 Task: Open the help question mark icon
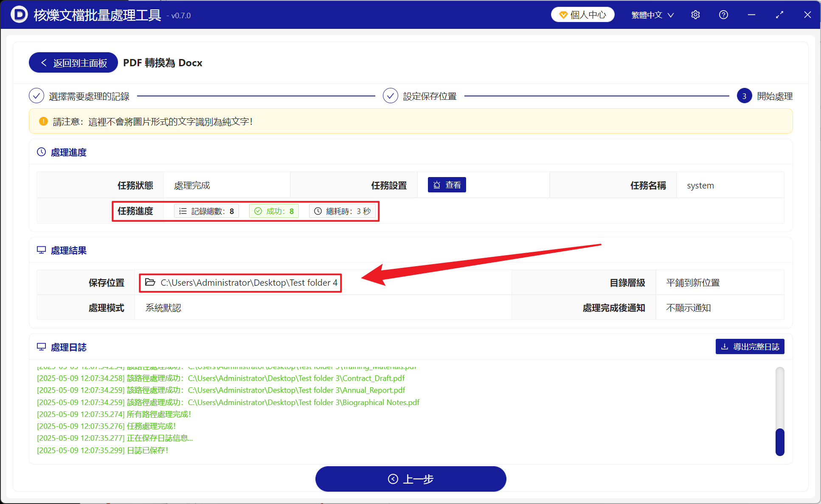point(723,15)
